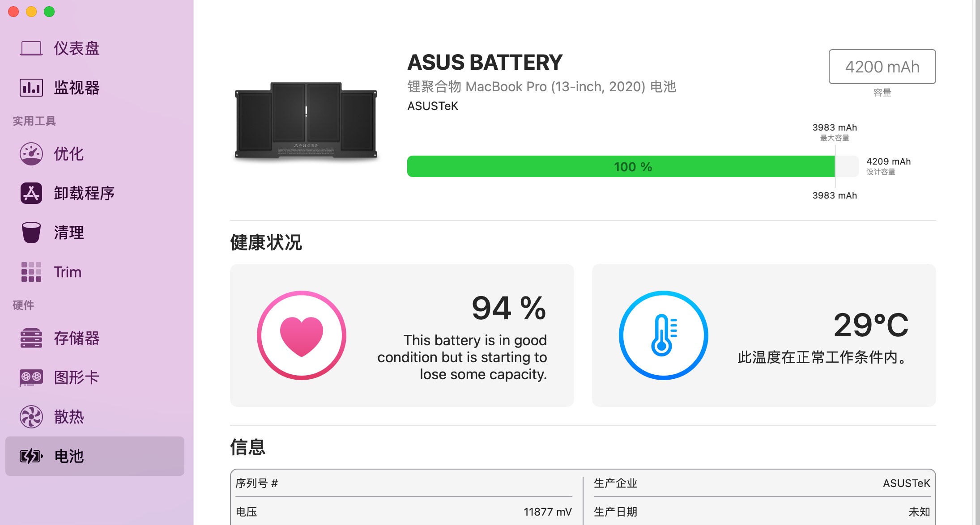
Task: Click the blue thermometer temperature icon
Action: pyautogui.click(x=664, y=335)
